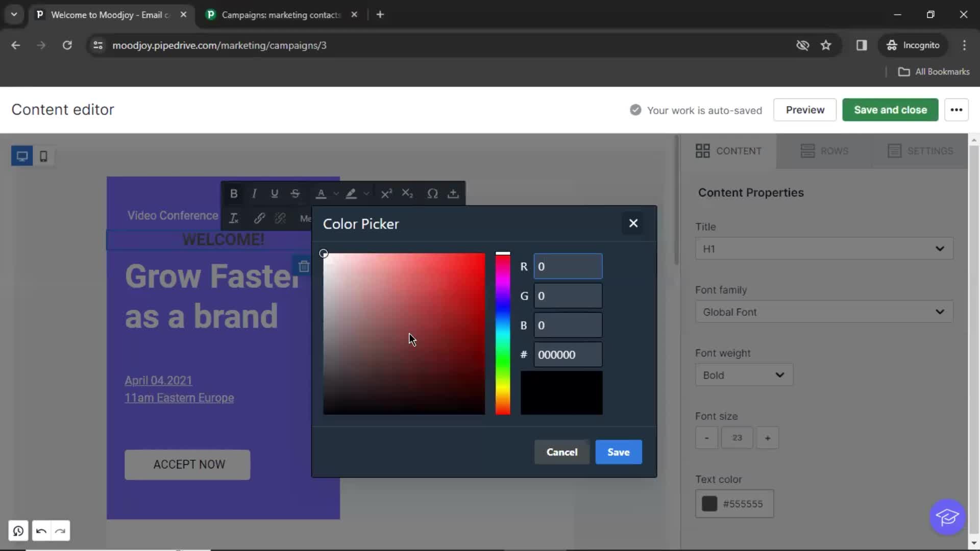This screenshot has width=980, height=551.
Task: Open the Font family dropdown
Action: 824,312
